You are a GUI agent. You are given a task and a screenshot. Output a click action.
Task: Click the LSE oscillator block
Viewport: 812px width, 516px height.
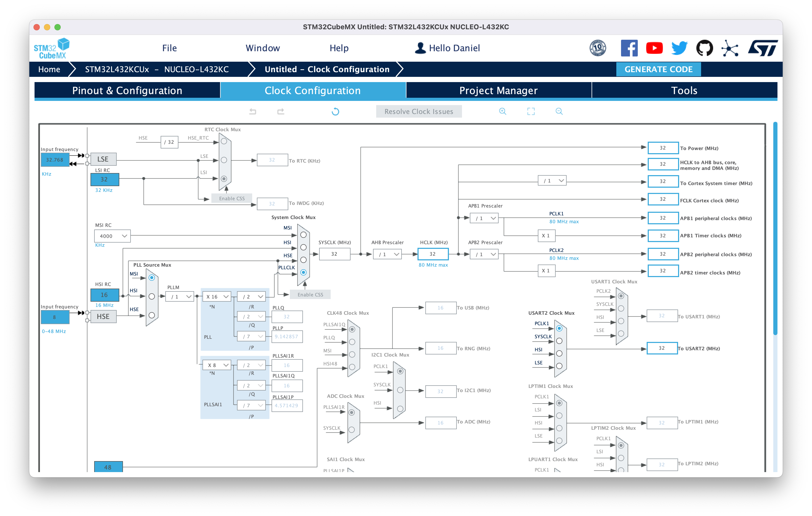[103, 159]
